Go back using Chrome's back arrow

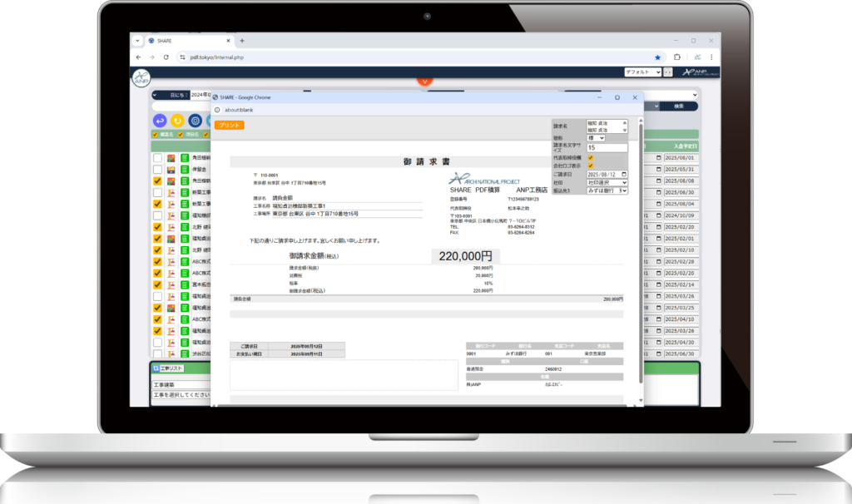click(139, 57)
